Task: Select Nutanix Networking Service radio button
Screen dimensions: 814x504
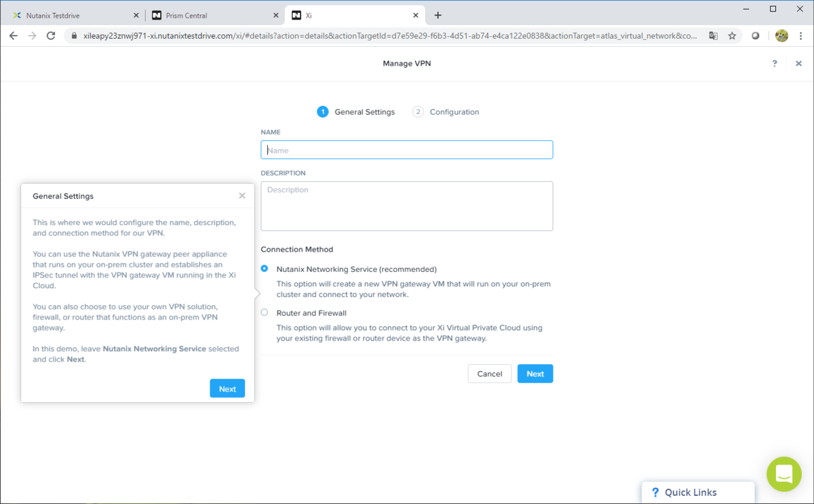Action: tap(265, 269)
